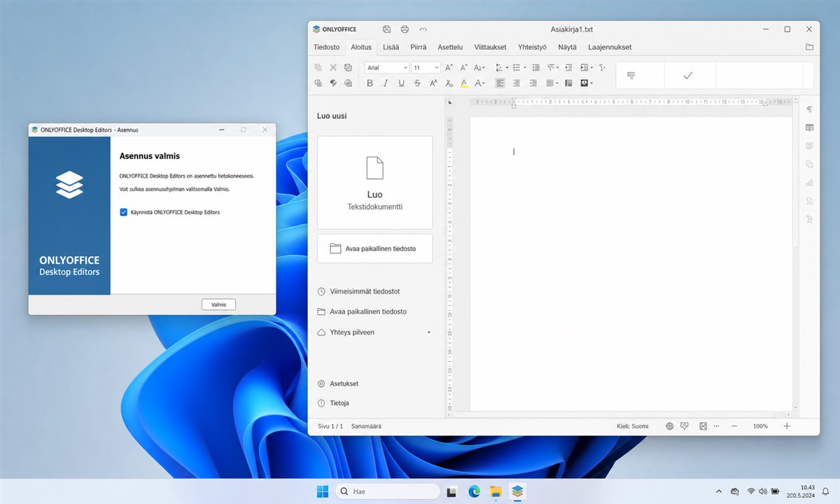840x504 pixels.
Task: Open the Viittaukset tab
Action: 490,47
